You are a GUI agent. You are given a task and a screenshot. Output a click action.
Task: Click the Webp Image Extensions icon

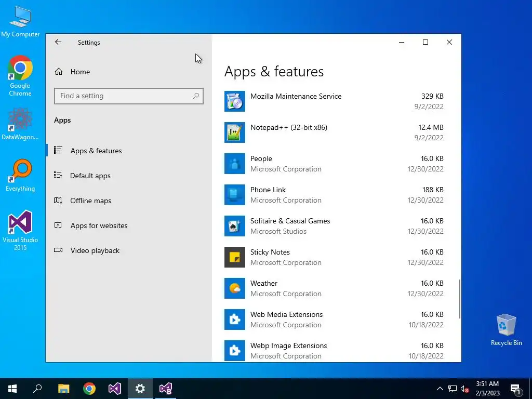(x=234, y=351)
